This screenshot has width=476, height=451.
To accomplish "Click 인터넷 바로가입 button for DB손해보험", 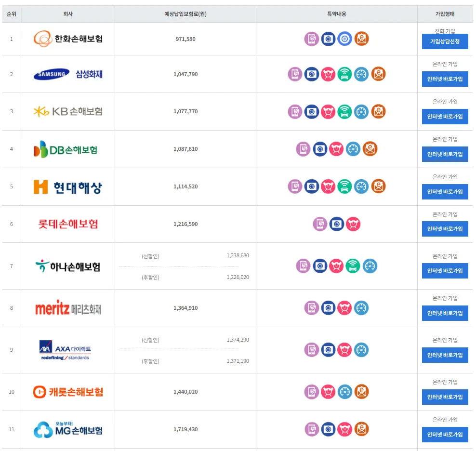I will 445,154.
